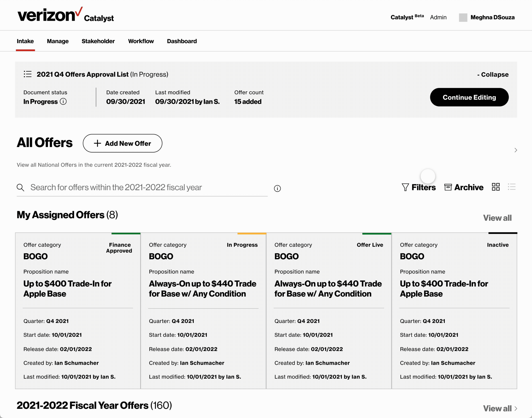The image size is (532, 418).
Task: Open the Filters funnel icon
Action: [405, 187]
